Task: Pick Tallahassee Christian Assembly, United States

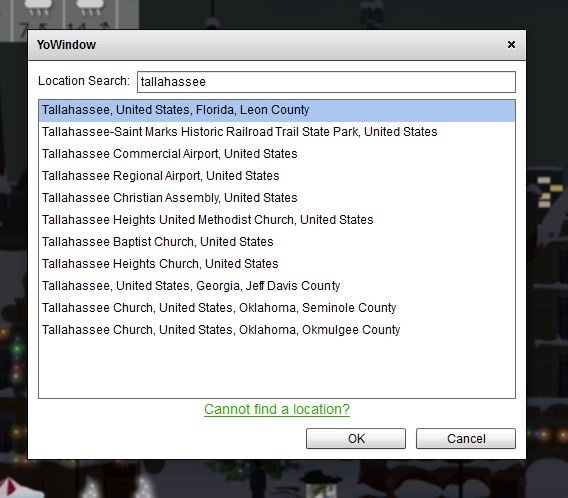Action: click(x=277, y=198)
